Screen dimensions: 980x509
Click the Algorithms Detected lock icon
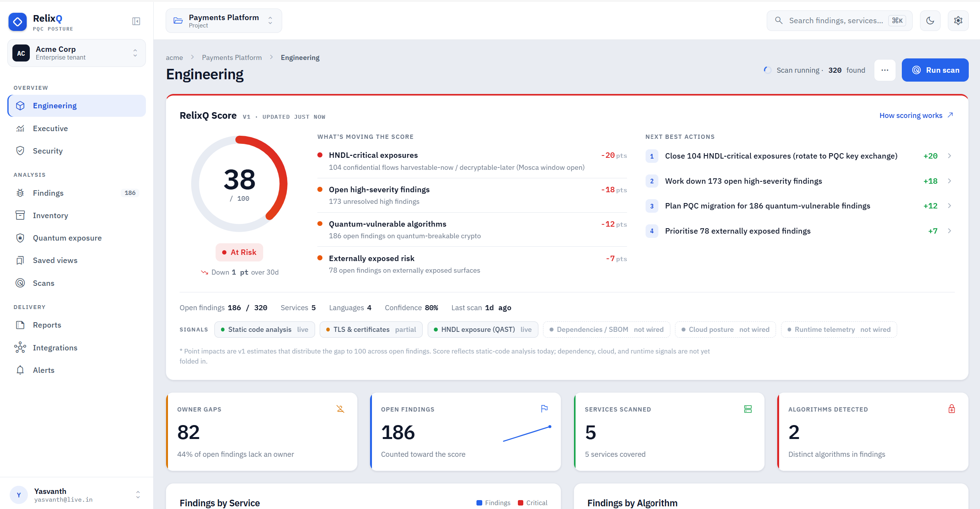click(952, 409)
